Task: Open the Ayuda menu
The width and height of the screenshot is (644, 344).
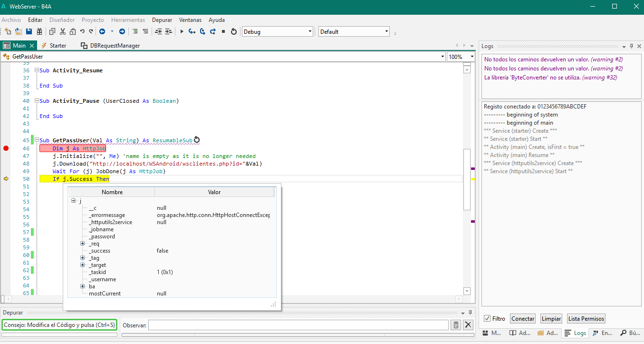Action: click(x=217, y=20)
